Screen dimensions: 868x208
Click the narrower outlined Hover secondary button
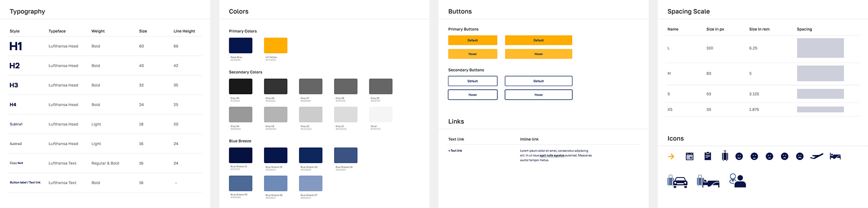point(472,95)
